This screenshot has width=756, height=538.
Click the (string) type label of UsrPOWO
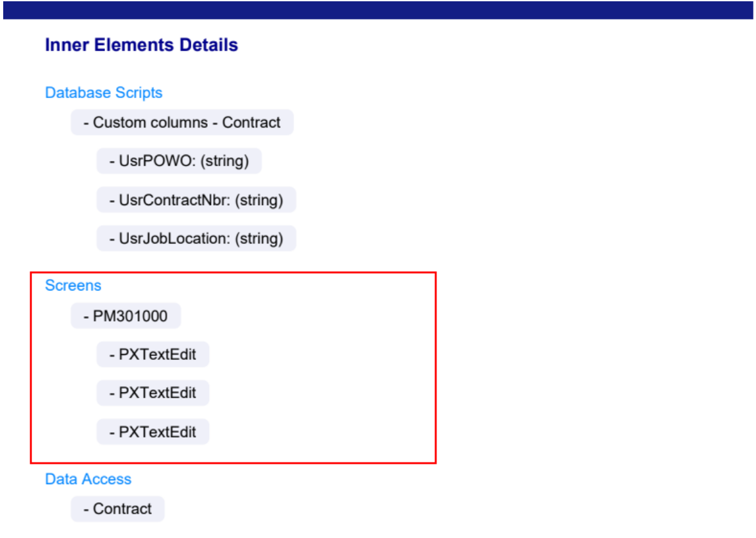[224, 161]
